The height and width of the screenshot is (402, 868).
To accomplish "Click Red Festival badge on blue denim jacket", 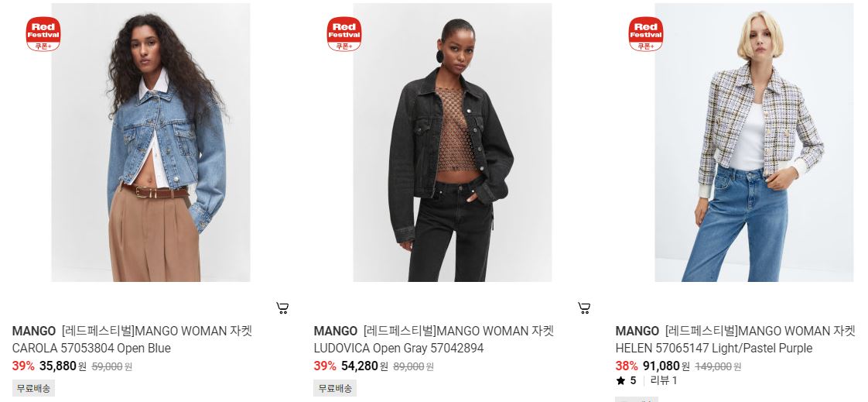I will pos(43,34).
